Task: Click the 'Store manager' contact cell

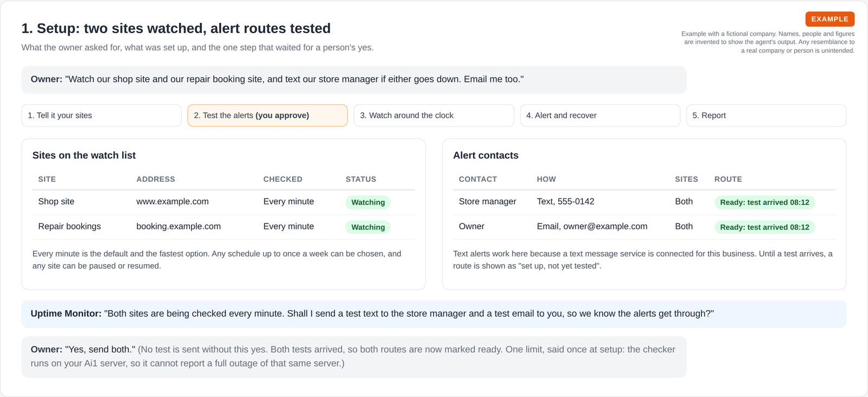Action: [x=488, y=202]
